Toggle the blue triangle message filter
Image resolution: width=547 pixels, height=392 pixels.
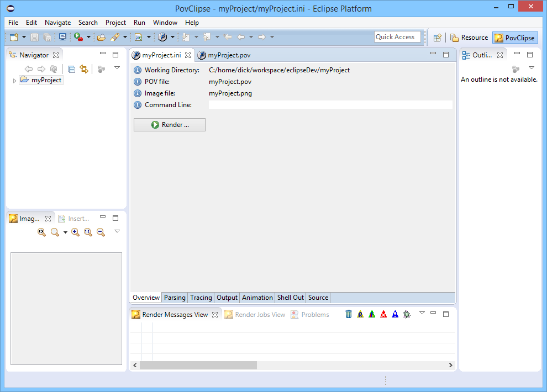point(395,314)
